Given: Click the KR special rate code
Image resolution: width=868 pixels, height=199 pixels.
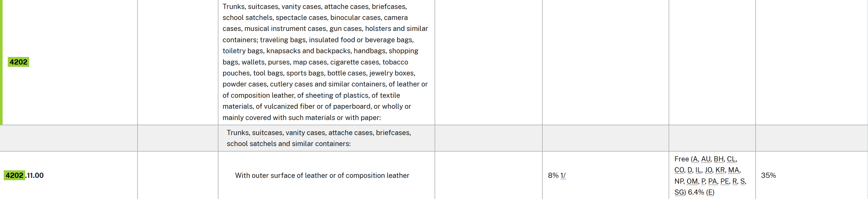Looking at the screenshot, I should point(720,170).
